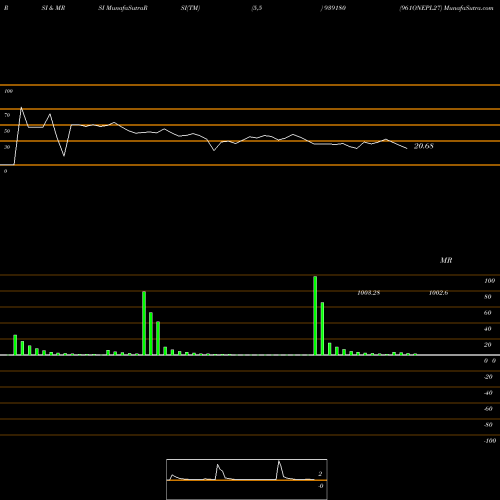This screenshot has width=500, height=500.
Task: Click the RSI axis label 100
Action: click(x=8, y=91)
